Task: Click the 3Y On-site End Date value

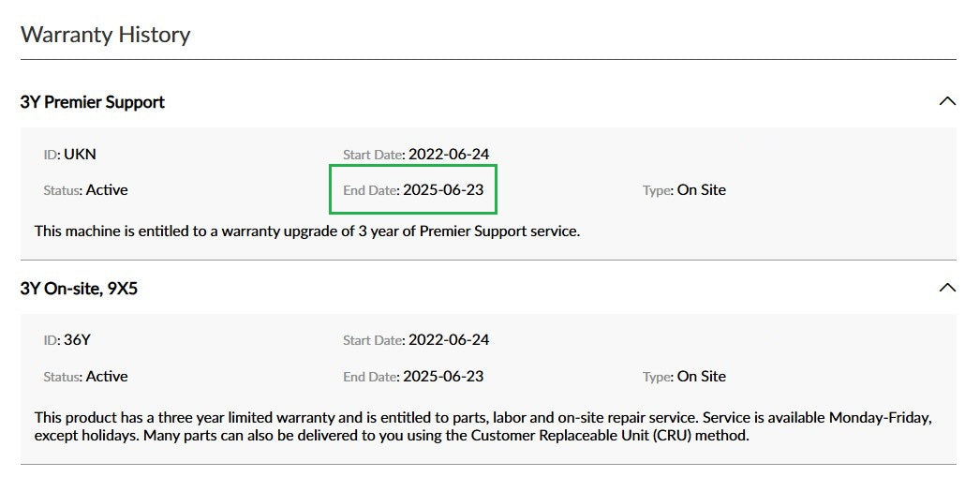Action: point(443,376)
